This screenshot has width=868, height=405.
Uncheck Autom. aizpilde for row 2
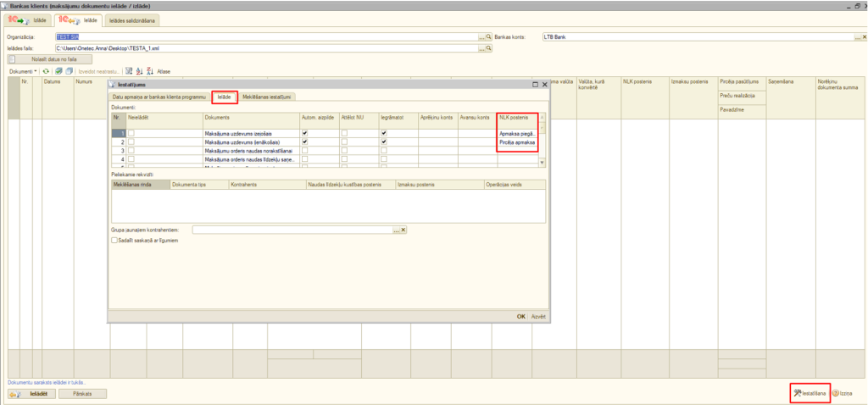coord(304,142)
